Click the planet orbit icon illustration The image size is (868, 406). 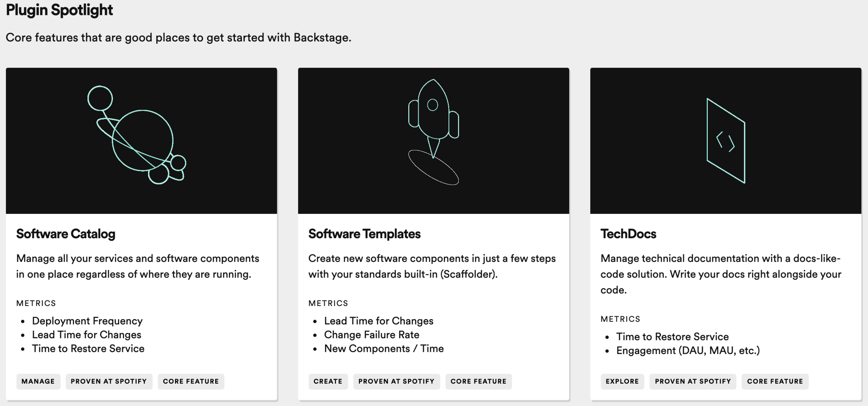click(x=137, y=135)
